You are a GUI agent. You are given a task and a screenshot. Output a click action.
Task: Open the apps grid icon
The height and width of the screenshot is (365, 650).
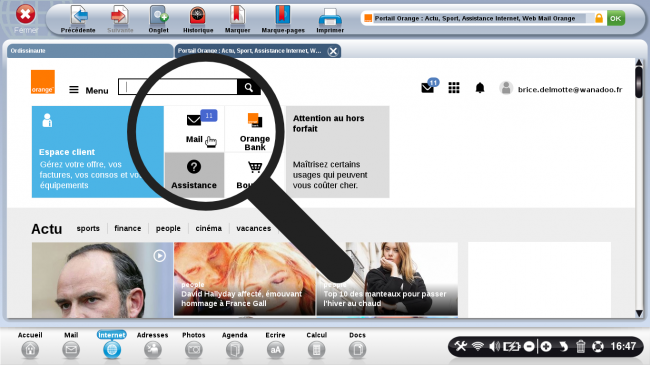tap(454, 88)
